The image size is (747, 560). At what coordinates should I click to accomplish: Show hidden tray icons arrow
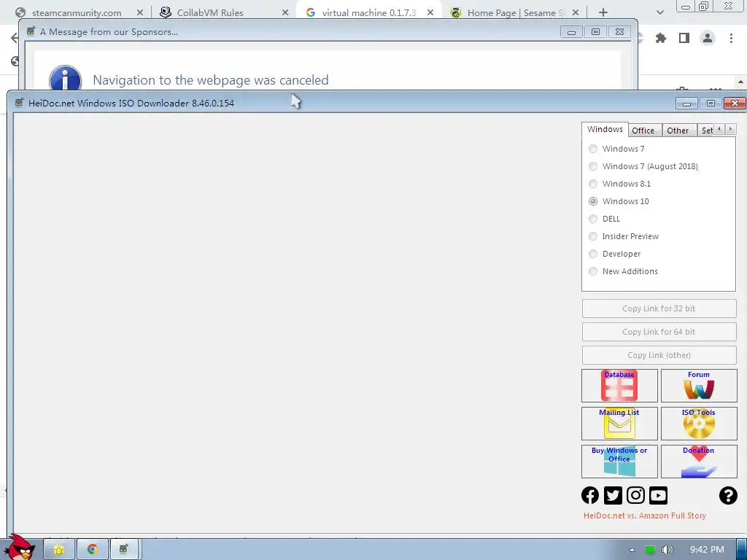coord(632,550)
